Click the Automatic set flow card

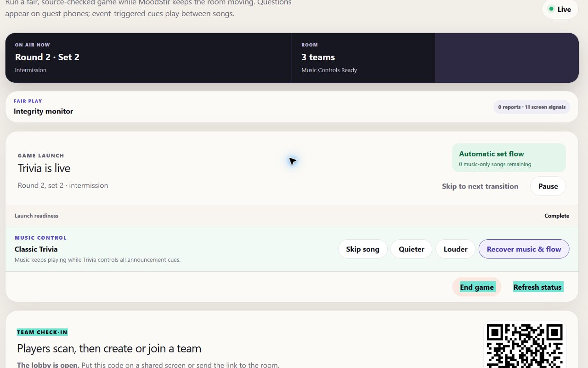(x=509, y=158)
